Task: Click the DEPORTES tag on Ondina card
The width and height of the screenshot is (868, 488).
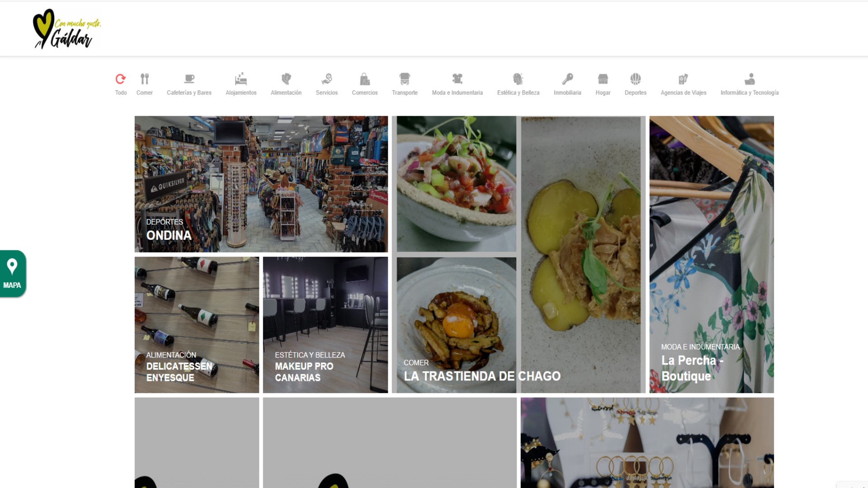Action: [165, 222]
